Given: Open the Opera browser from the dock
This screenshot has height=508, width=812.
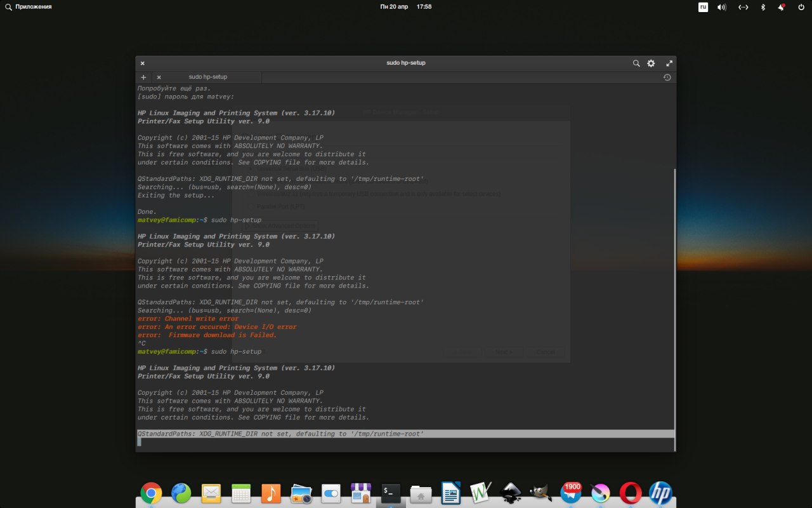Looking at the screenshot, I should coord(631,493).
